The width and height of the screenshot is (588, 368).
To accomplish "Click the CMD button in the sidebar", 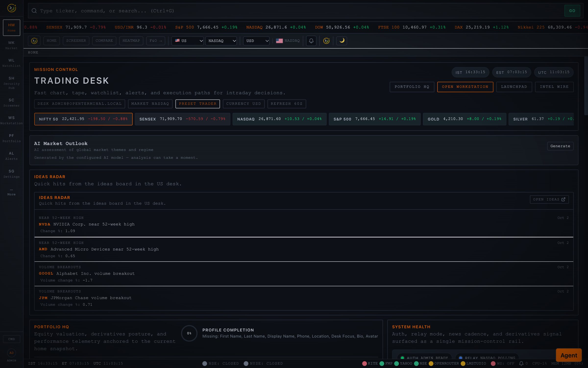I will tap(12, 339).
